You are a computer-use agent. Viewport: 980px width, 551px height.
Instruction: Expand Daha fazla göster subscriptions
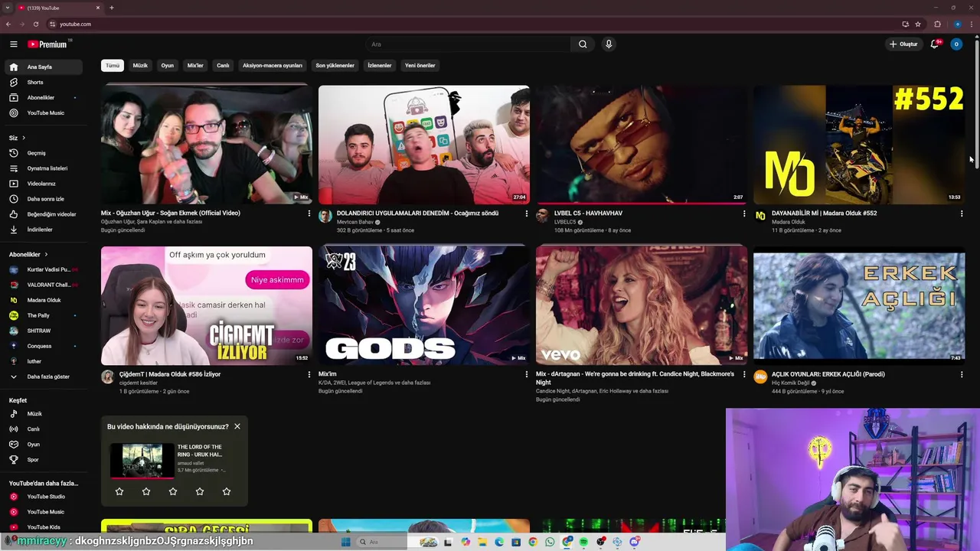[43, 377]
